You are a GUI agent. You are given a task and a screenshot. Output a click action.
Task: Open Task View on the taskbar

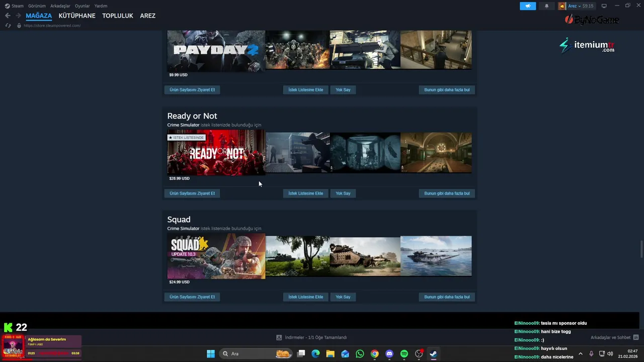pos(301,353)
